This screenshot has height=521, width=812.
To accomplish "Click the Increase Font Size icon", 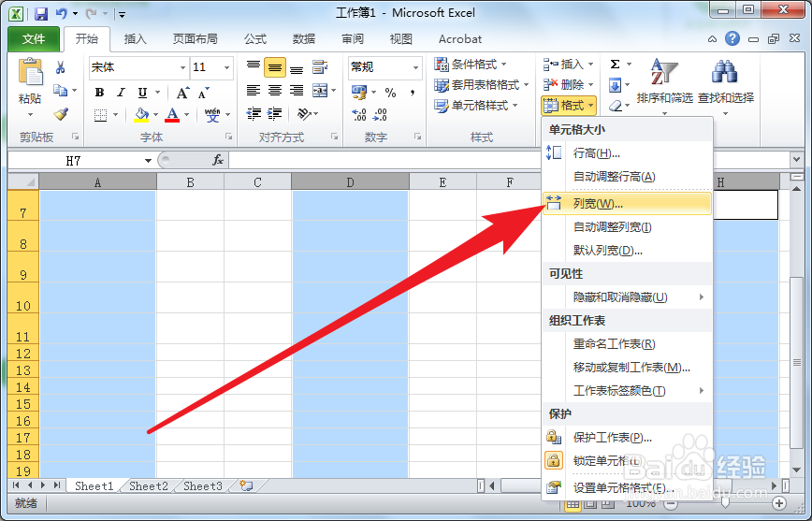I will click(x=182, y=93).
